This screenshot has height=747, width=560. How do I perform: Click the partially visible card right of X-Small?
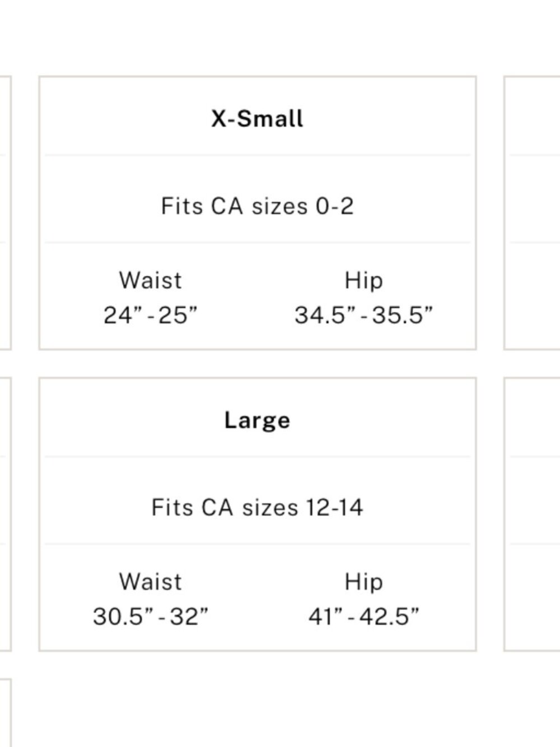point(532,213)
